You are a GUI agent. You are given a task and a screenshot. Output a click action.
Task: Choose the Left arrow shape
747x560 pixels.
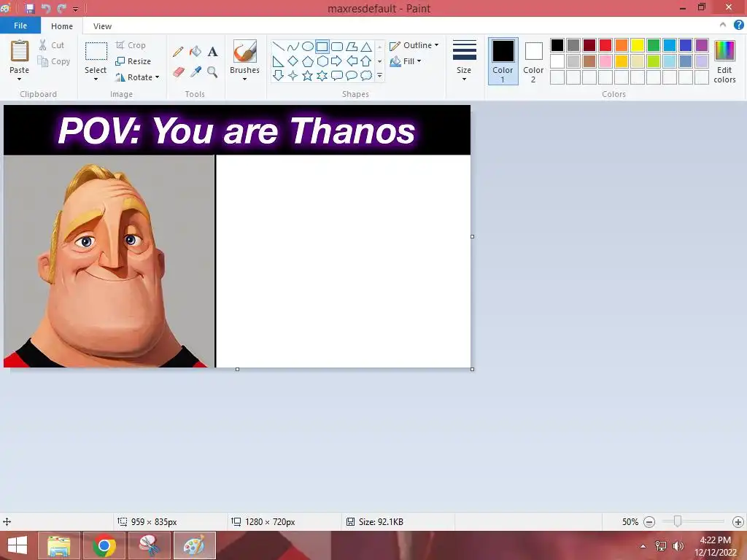point(352,61)
